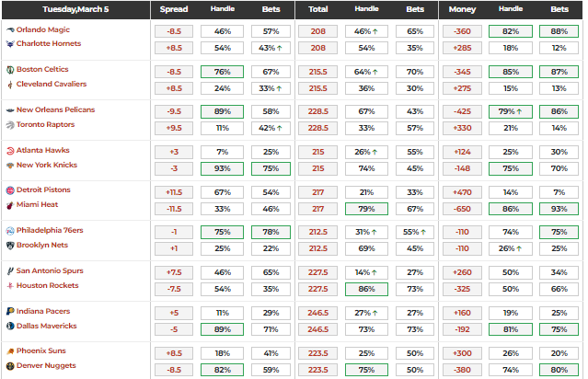Click the Knicks 93% spread handle cell
Viewport: 588px width, 379px height.
click(221, 168)
